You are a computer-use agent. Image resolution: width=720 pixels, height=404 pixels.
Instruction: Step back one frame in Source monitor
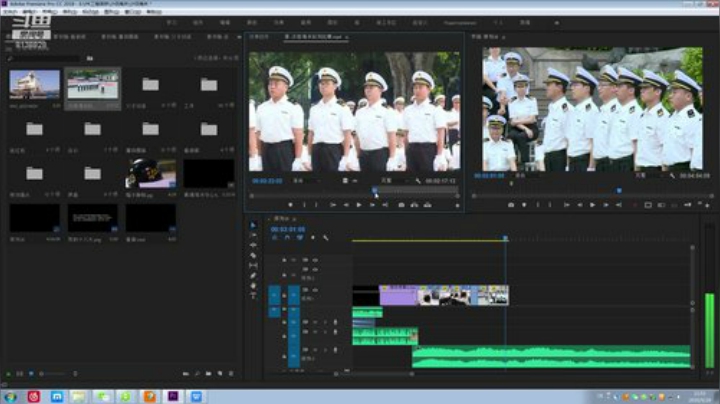click(346, 205)
